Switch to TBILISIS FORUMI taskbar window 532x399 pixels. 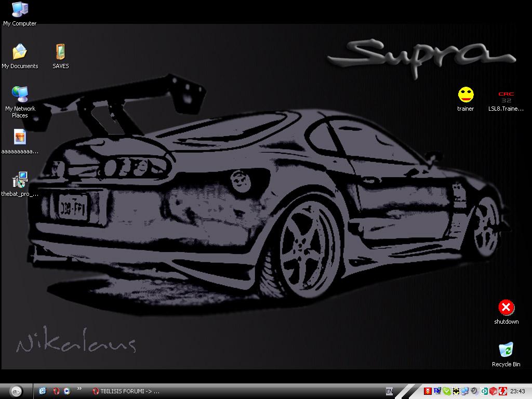pos(126,391)
